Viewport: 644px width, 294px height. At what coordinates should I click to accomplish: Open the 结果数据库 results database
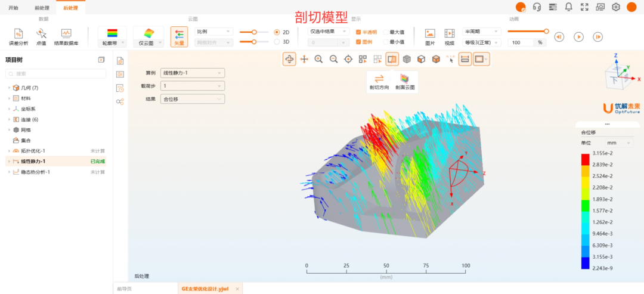[66, 34]
